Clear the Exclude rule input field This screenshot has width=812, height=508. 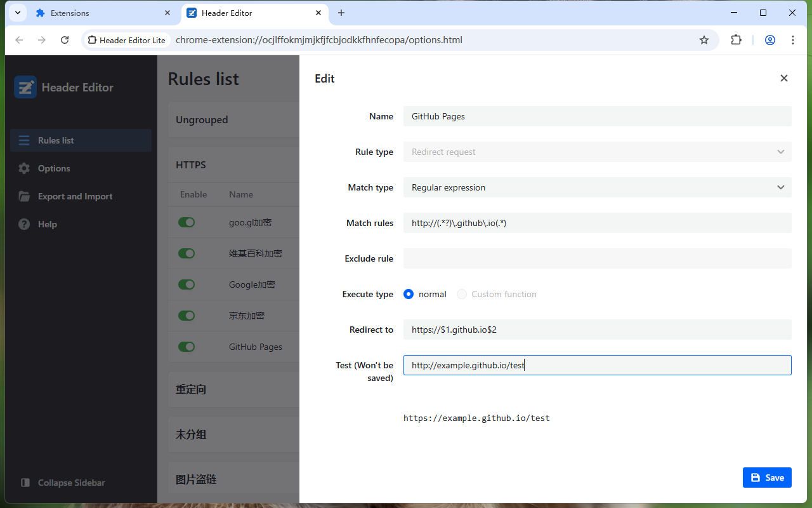(597, 258)
